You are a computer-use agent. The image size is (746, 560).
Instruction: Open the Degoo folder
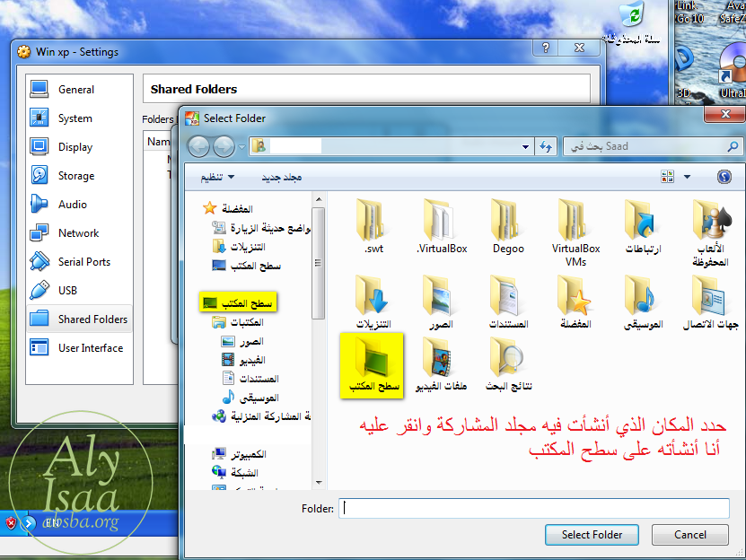point(508,225)
